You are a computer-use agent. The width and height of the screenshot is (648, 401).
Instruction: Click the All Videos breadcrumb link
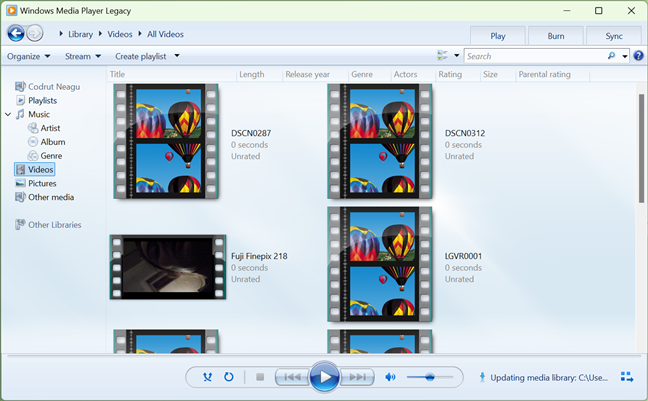(165, 34)
